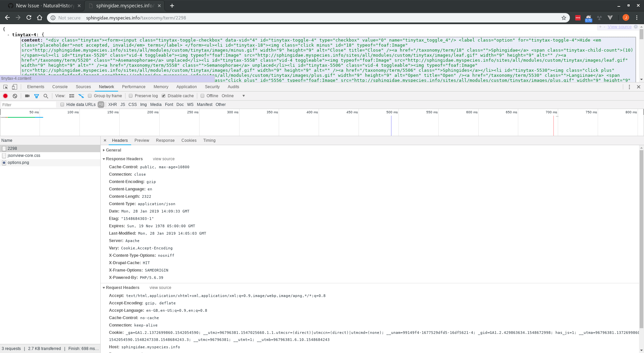Clear all network requests
Viewport: 644px width, 353px height.
15,96
